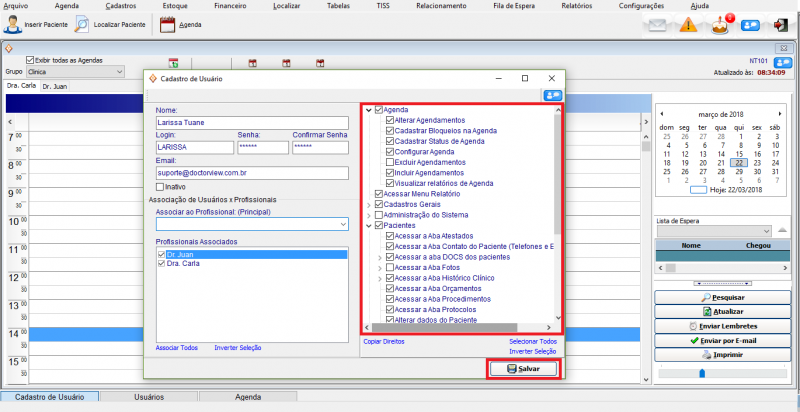Click the Selecionar Todos link
This screenshot has height=412, width=800.
point(532,341)
